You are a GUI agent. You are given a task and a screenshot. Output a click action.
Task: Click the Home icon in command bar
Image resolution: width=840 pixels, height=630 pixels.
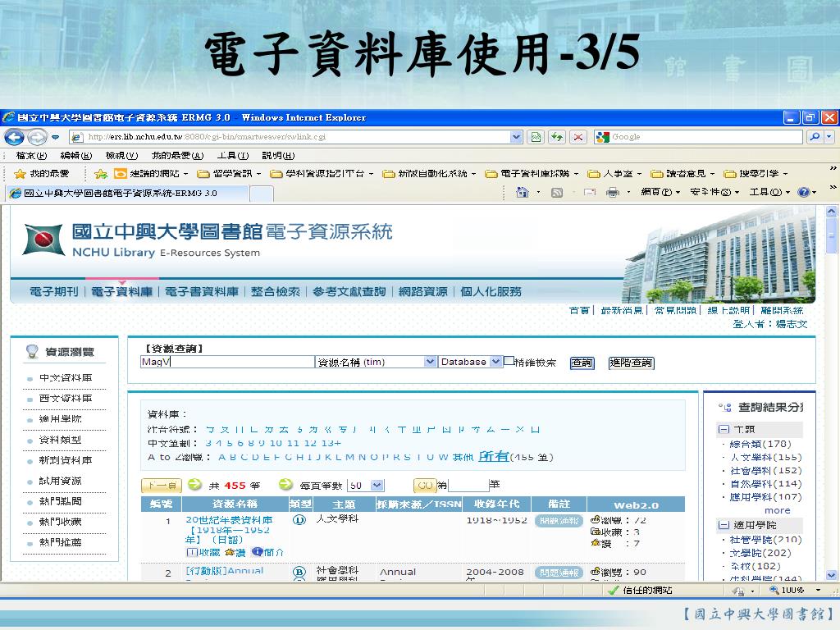[523, 192]
